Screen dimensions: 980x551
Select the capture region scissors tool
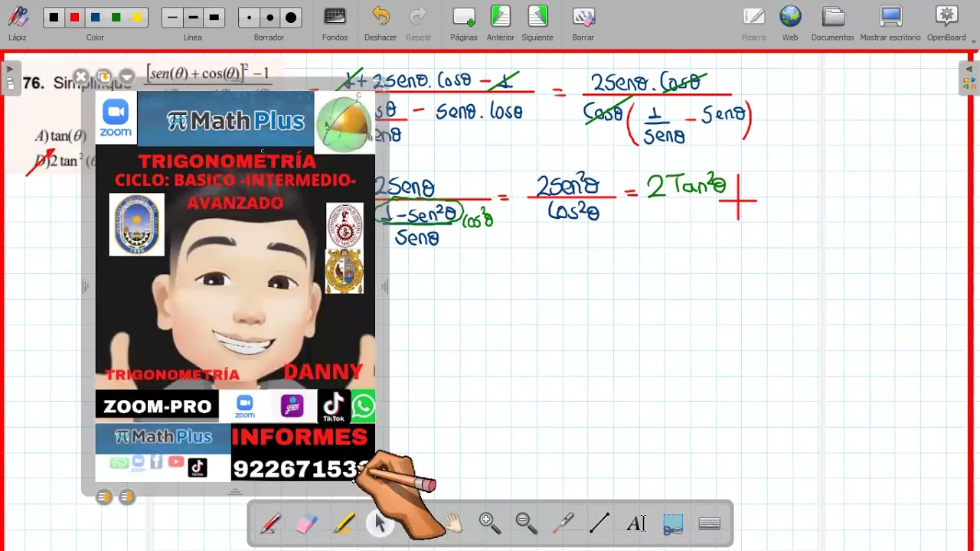click(x=672, y=523)
